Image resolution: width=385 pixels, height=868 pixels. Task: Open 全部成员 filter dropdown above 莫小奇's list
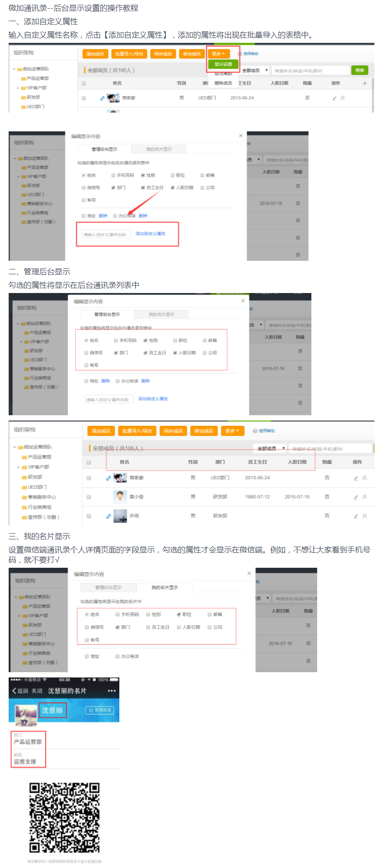[x=269, y=448]
